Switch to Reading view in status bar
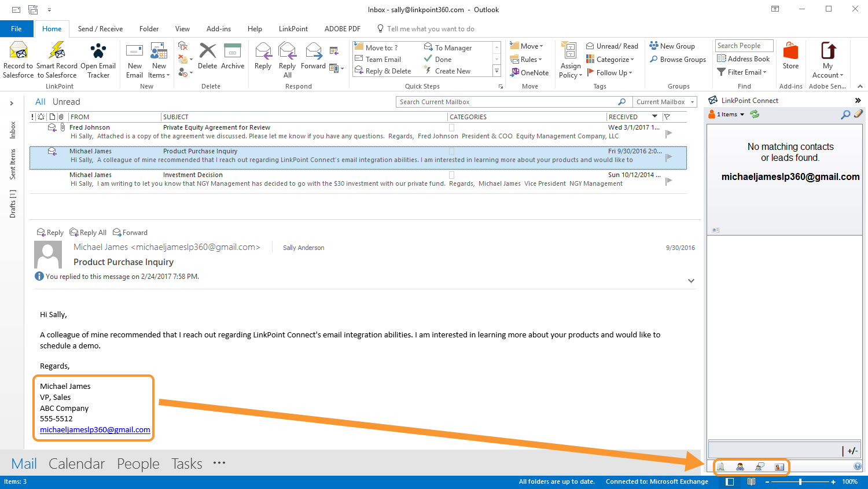The height and width of the screenshot is (489, 868). [751, 481]
